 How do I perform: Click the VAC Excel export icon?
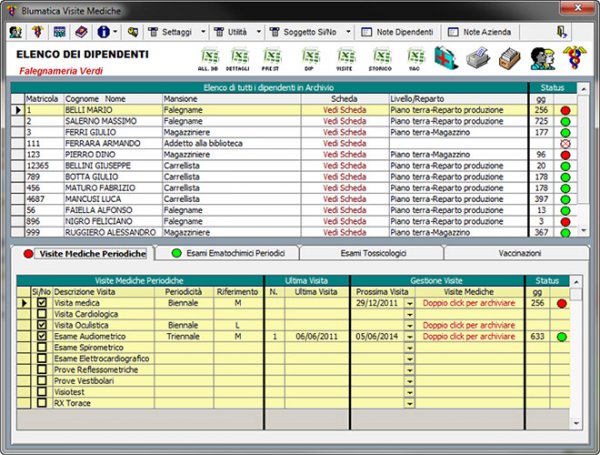coord(415,57)
